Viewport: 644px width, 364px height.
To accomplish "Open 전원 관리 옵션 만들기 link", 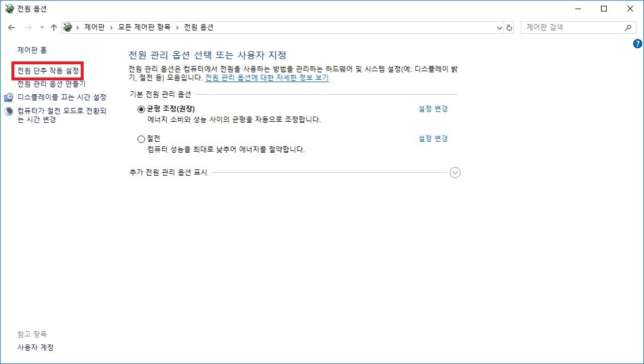I will coord(51,84).
